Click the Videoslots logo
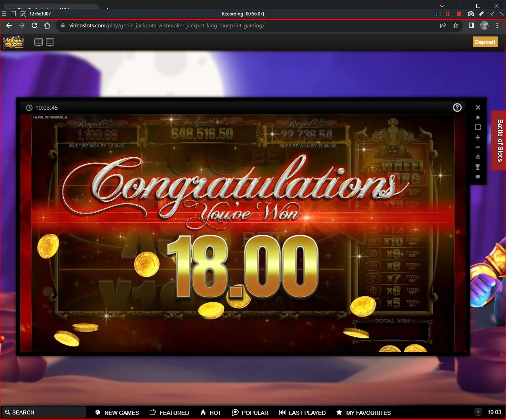Viewport: 506px width, 420px height. point(13,42)
